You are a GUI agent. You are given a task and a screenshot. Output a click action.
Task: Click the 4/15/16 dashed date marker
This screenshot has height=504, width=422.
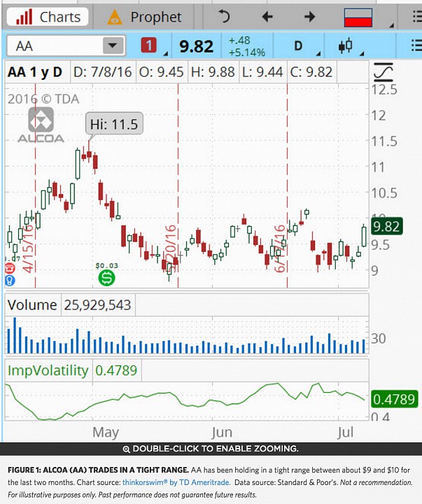point(29,248)
